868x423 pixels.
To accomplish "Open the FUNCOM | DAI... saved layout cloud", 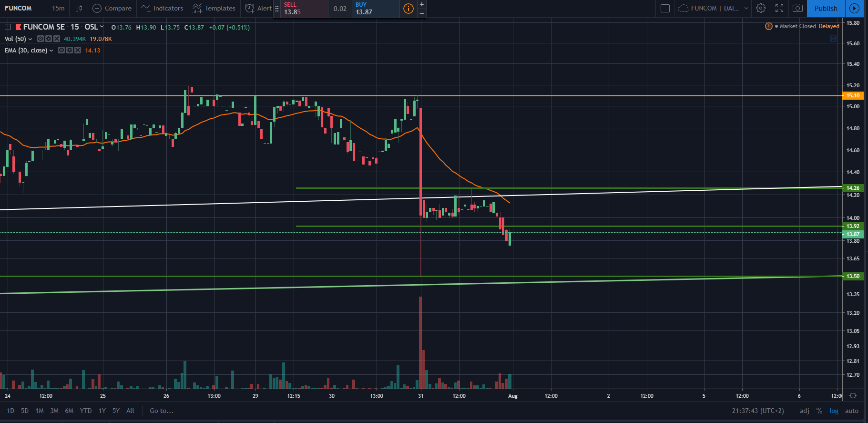I will tap(708, 8).
